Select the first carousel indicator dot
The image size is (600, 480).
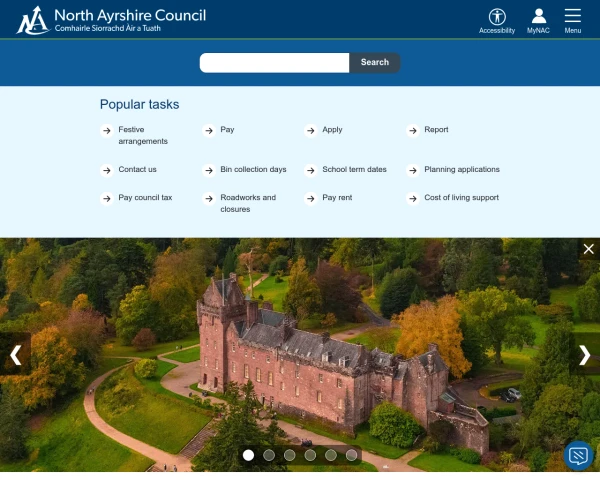pos(248,455)
